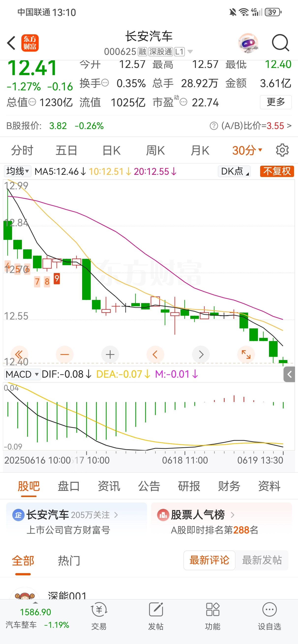Tap the 长安汽车 official account badge icon
Viewport: 298px width, 644px height.
(18, 515)
